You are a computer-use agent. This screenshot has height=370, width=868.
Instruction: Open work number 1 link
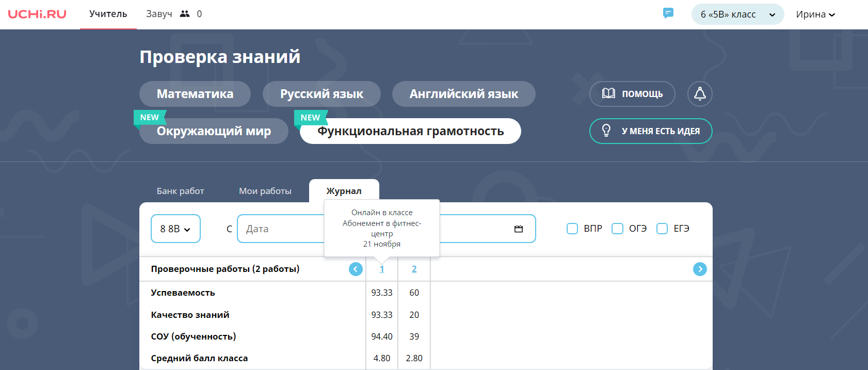(382, 269)
